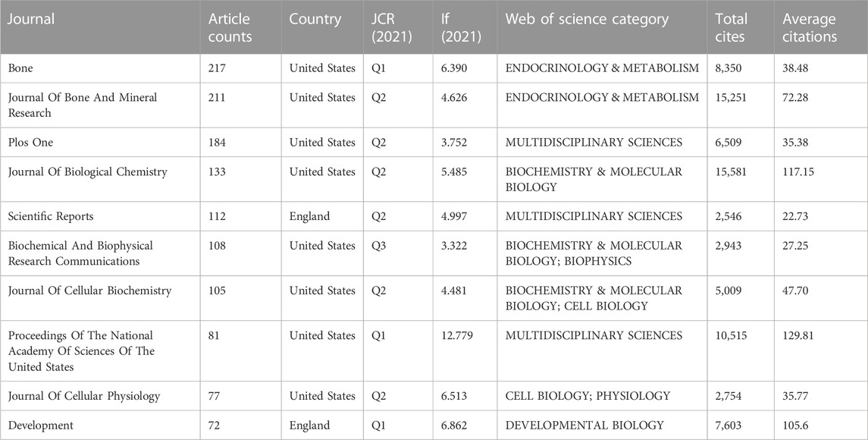Click the Journal column header
This screenshot has height=440, width=868.
[100, 27]
